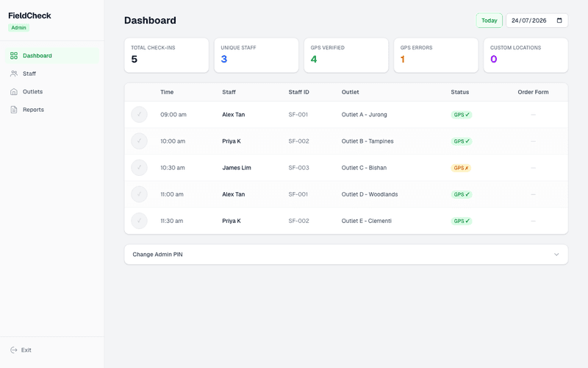Open the calendar picker icon in date field

(559, 21)
